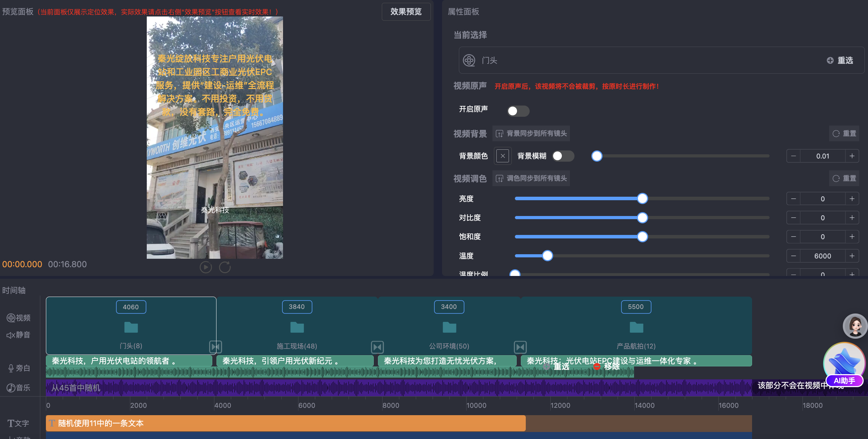The height and width of the screenshot is (439, 868).
Task: Click the replay icon under the preview
Action: click(x=225, y=267)
